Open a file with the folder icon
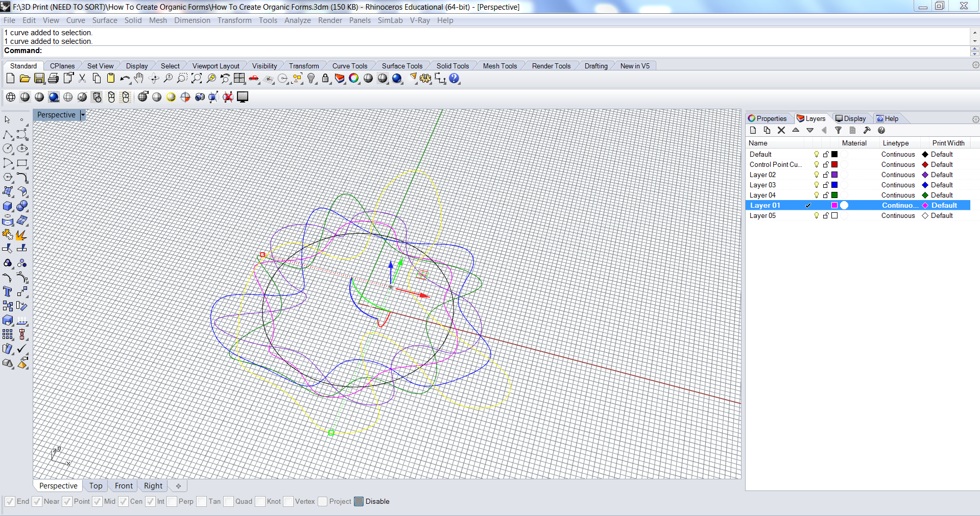The height and width of the screenshot is (516, 980). point(25,78)
